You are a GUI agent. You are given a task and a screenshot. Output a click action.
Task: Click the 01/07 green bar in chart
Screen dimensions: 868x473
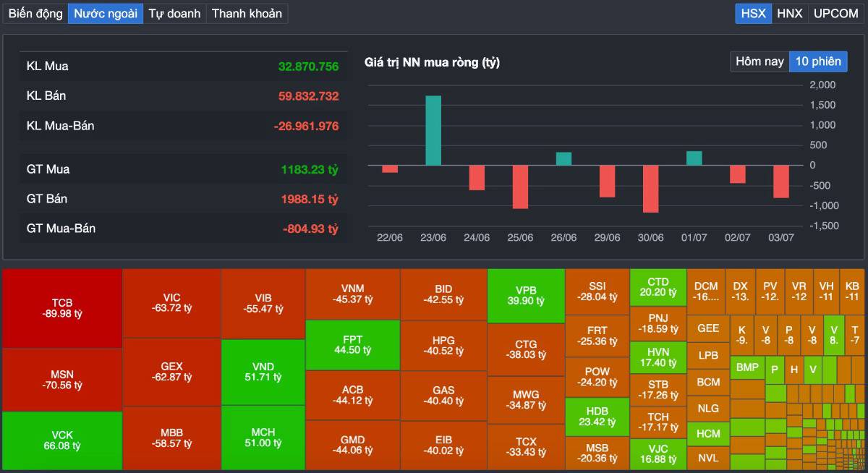click(x=694, y=158)
